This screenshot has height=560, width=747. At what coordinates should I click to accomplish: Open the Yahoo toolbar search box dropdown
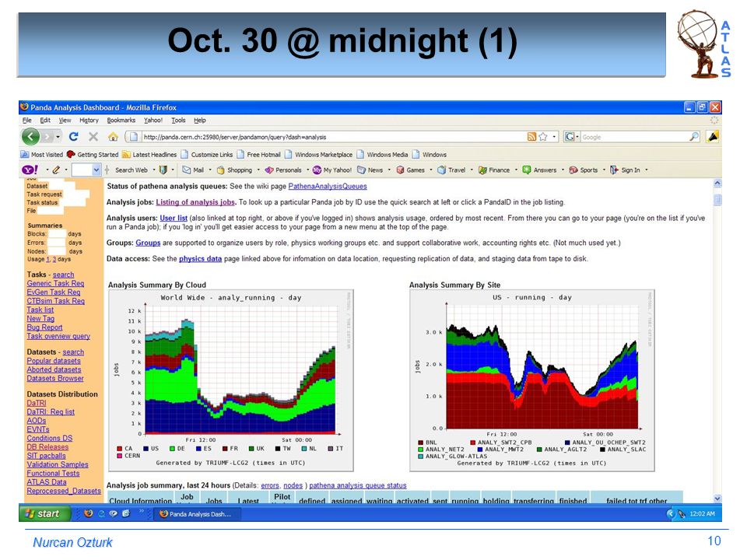point(96,170)
